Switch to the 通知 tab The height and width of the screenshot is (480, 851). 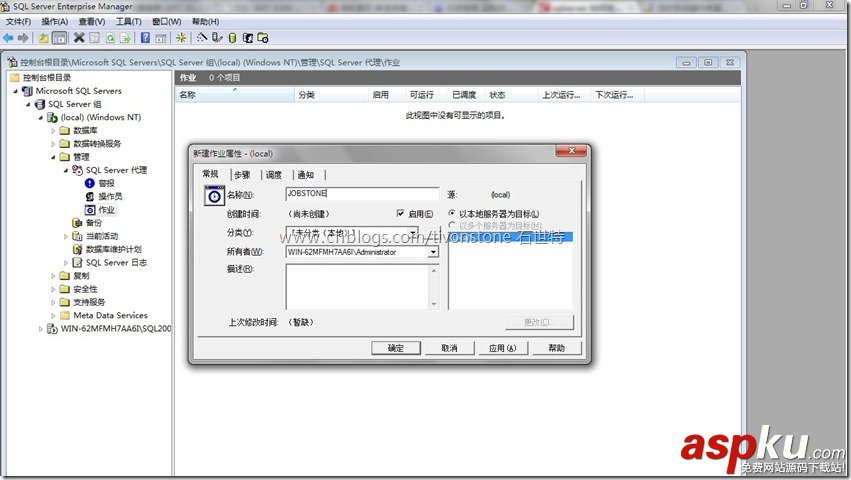tap(306, 175)
